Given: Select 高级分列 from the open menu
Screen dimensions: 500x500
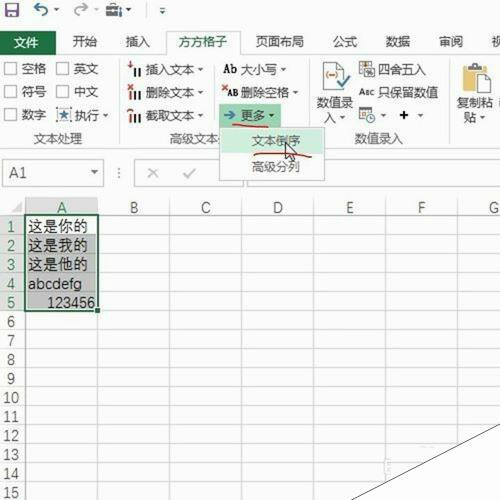Looking at the screenshot, I should point(276,167).
